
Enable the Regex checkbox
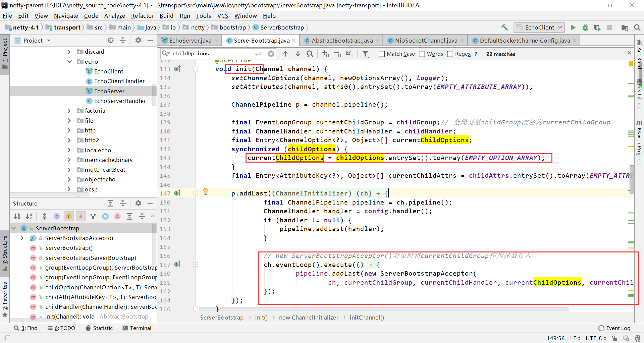coord(450,54)
